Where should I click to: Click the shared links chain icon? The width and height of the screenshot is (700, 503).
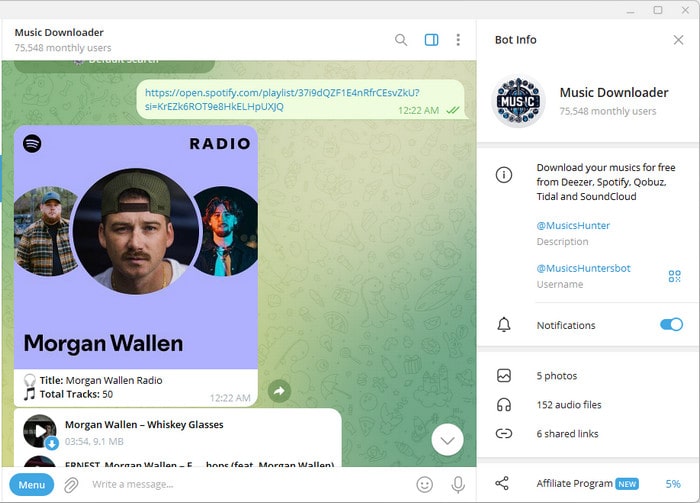point(504,433)
